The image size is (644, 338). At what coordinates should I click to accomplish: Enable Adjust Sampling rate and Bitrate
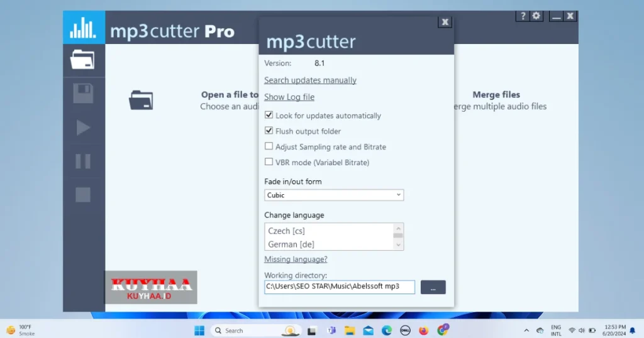tap(269, 146)
